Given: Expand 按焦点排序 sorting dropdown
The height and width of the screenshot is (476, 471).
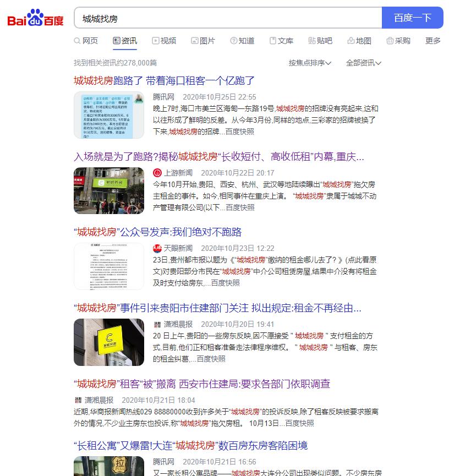Looking at the screenshot, I should point(310,63).
